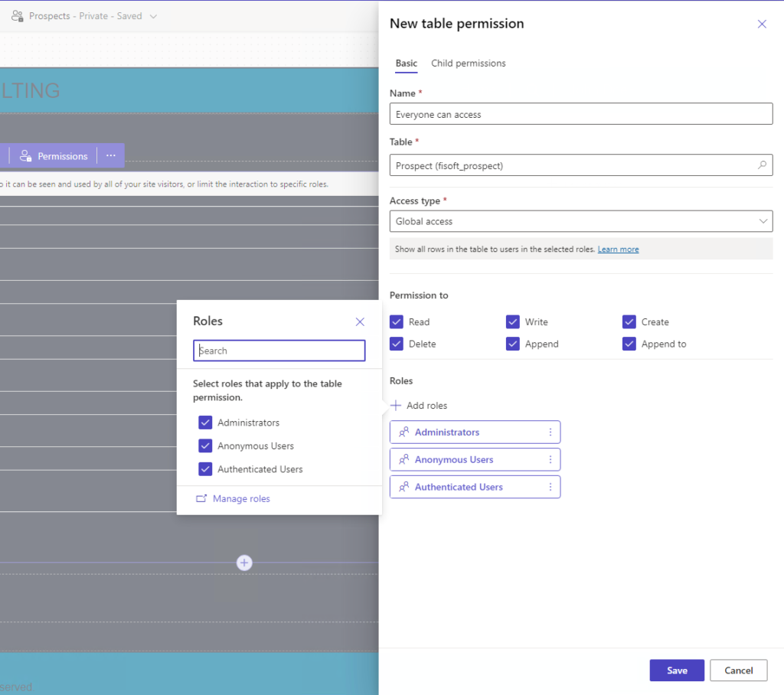The image size is (784, 695).
Task: Click the add section plus icon on page
Action: coord(243,563)
